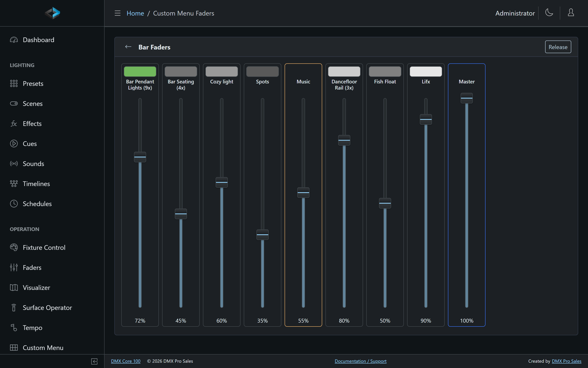Click the white Lifx color swatch
Screen dimensions: 588x368
click(426, 72)
